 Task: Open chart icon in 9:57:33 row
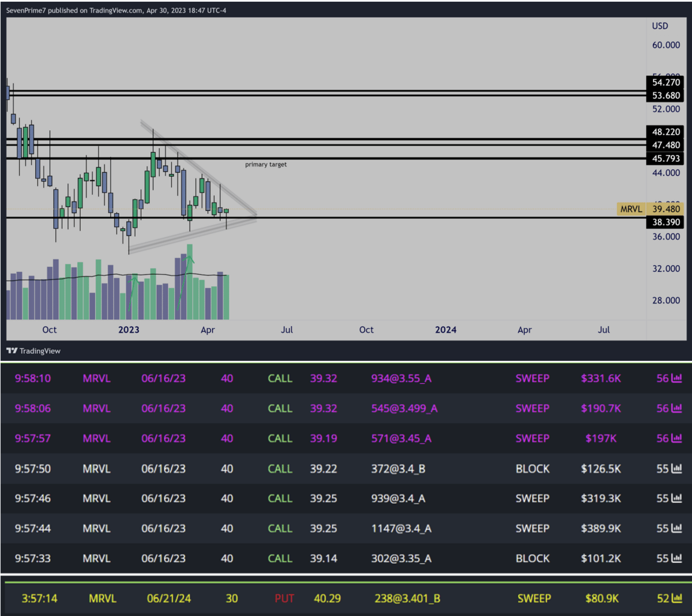coord(677,558)
